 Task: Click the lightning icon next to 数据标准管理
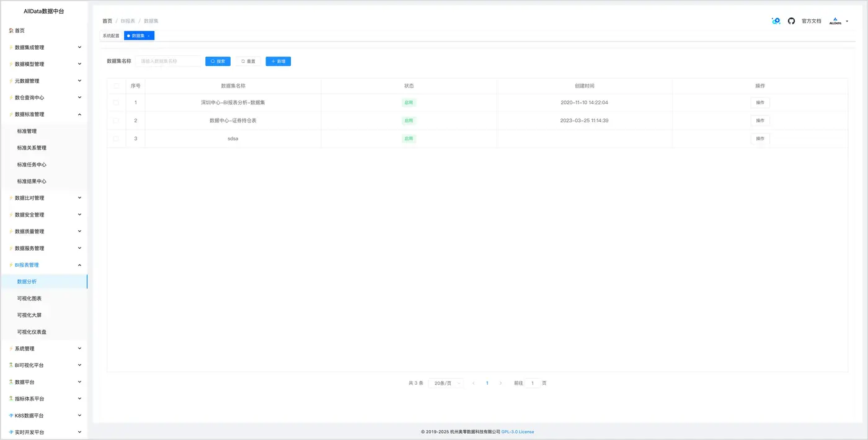[11, 114]
